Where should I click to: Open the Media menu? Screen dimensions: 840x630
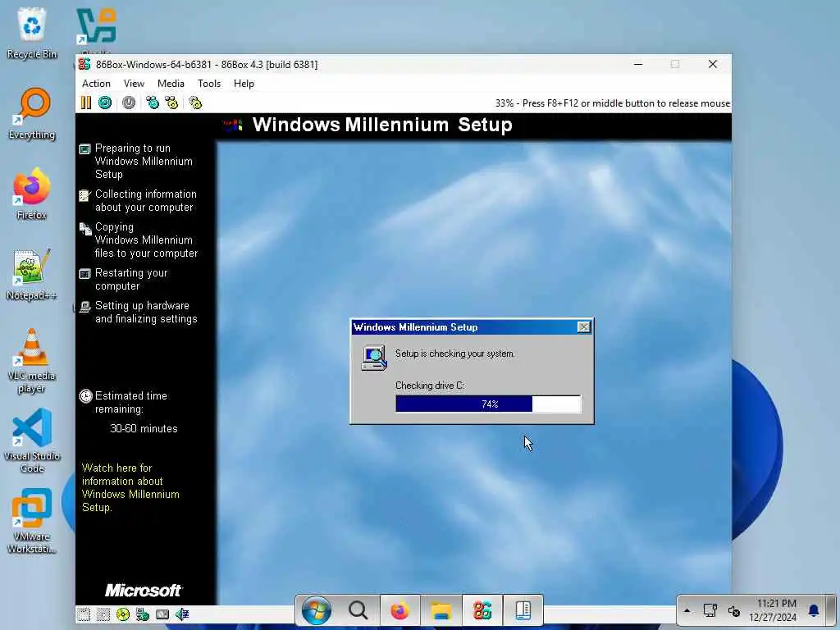pos(171,84)
